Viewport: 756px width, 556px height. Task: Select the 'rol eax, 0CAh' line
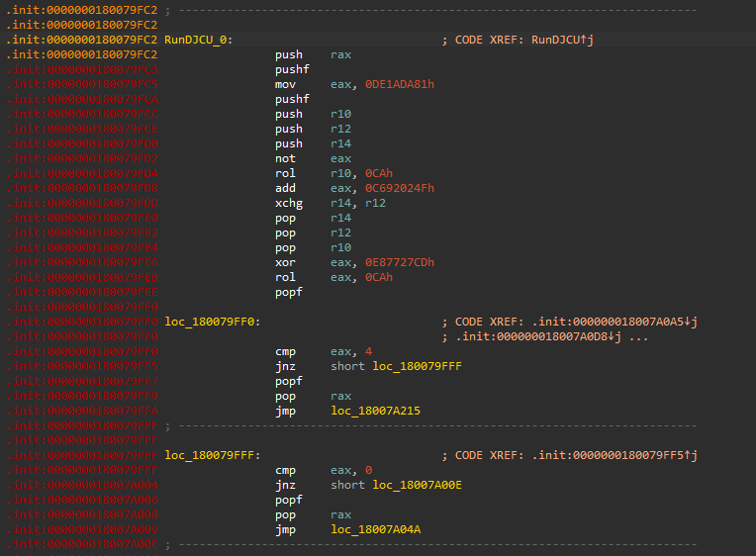pyautogui.click(x=333, y=277)
